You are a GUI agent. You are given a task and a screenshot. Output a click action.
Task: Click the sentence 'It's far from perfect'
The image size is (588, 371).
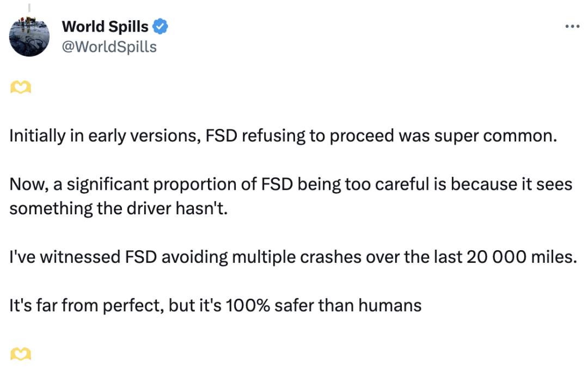point(215,306)
